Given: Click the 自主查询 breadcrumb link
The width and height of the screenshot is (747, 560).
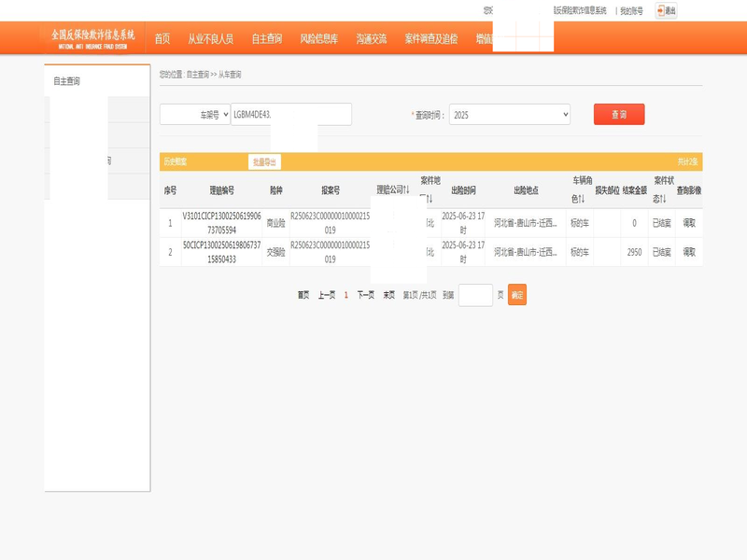Looking at the screenshot, I should (x=197, y=75).
